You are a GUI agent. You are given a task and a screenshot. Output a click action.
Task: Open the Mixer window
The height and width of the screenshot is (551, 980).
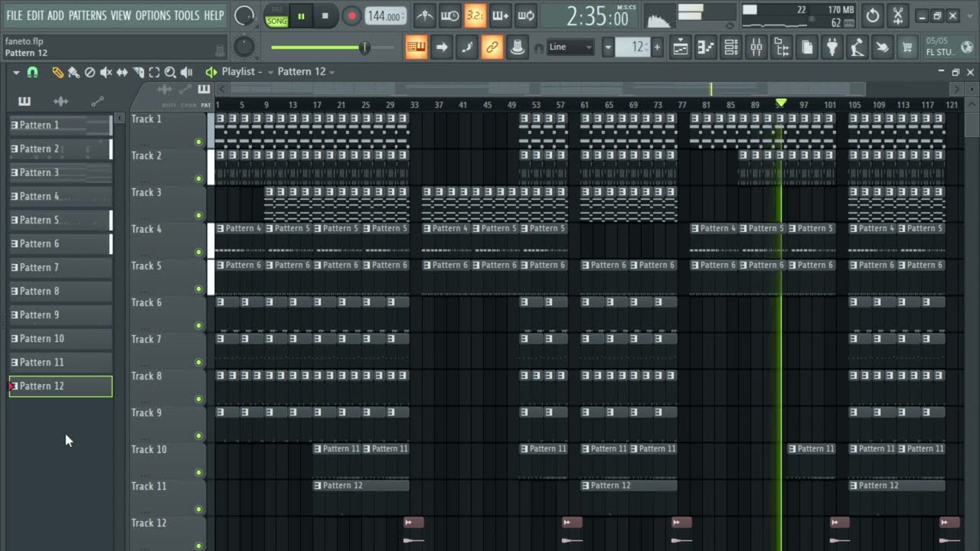point(756,47)
